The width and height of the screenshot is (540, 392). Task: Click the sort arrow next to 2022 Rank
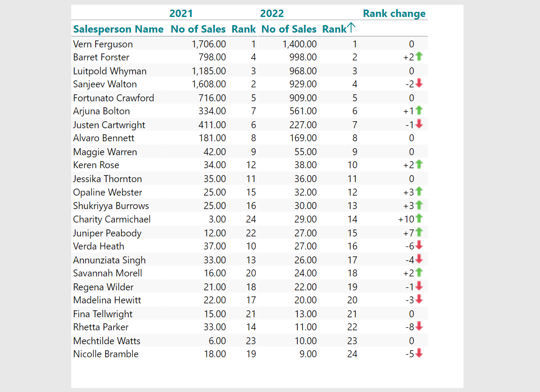(352, 29)
